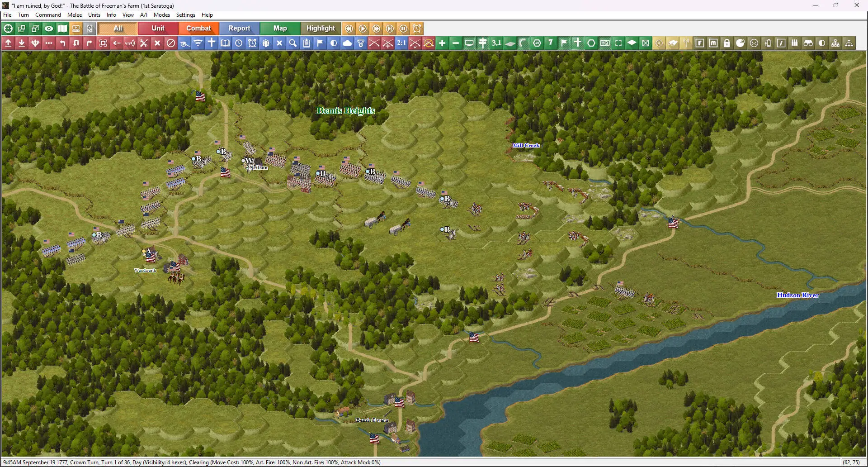Toggle the signpost map labels button
Image resolution: width=868 pixels, height=467 pixels.
coord(483,43)
